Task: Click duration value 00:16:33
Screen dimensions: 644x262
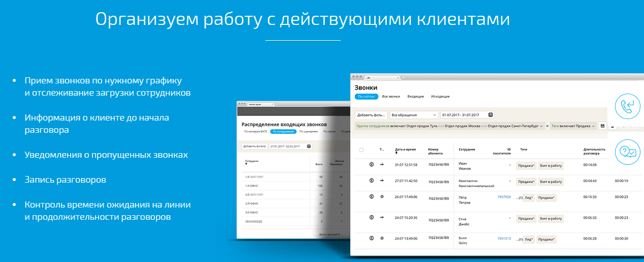Action: [590, 197]
